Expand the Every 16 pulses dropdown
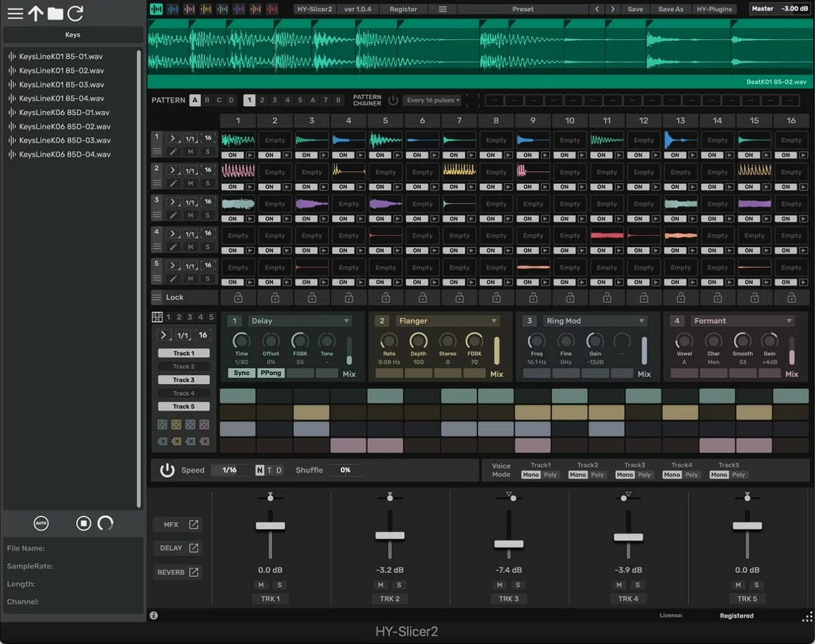The width and height of the screenshot is (815, 644). [x=433, y=100]
